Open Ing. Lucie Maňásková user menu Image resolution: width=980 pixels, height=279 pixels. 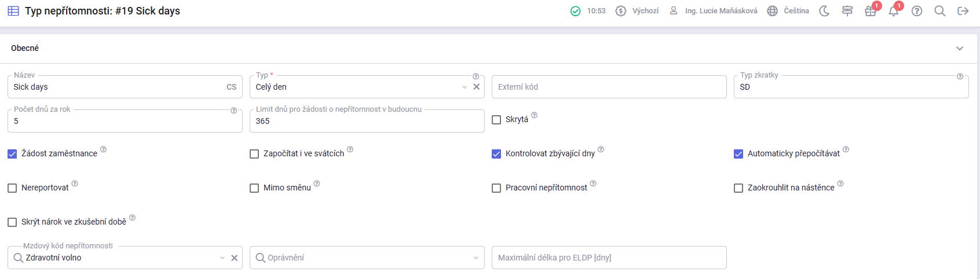tap(714, 11)
